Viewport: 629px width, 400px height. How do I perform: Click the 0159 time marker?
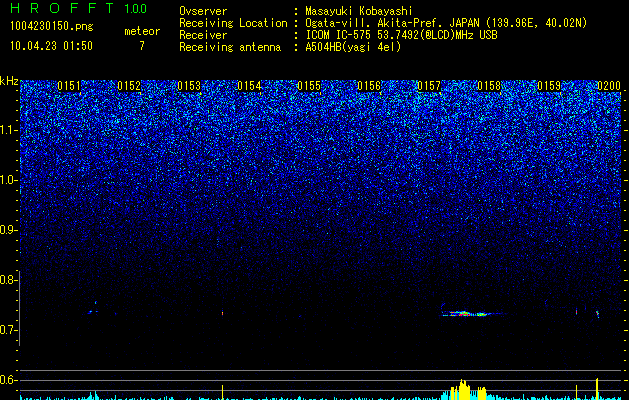(x=549, y=86)
